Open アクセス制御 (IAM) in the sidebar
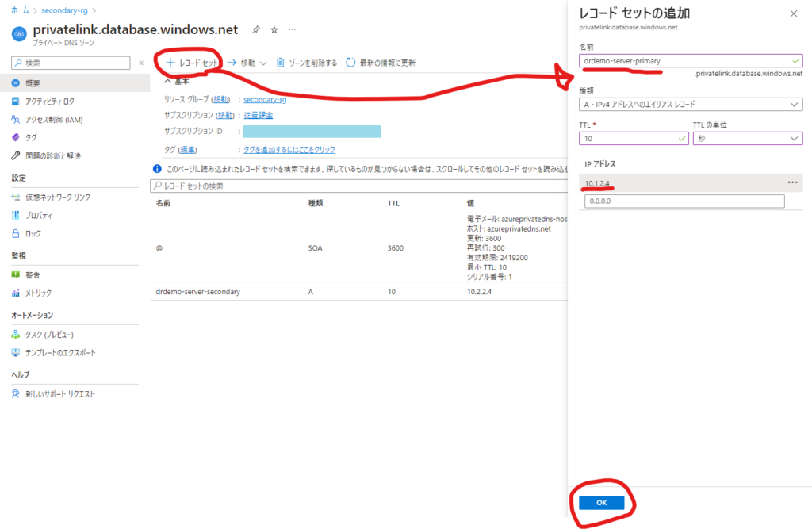812x529 pixels. point(54,120)
